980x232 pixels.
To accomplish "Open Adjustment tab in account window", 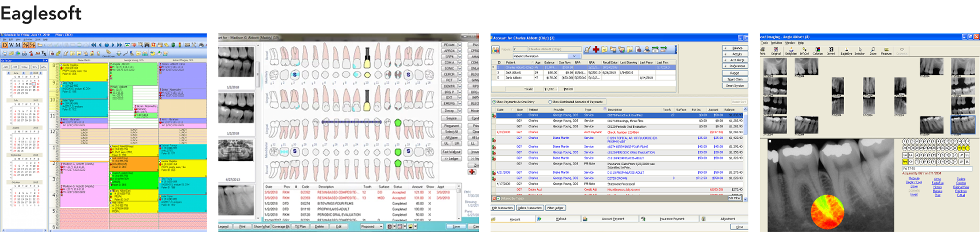I will click(724, 219).
